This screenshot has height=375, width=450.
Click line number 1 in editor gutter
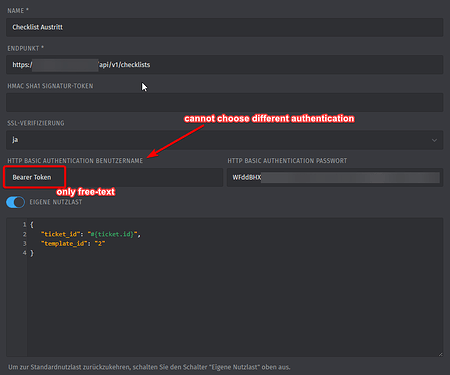24,225
